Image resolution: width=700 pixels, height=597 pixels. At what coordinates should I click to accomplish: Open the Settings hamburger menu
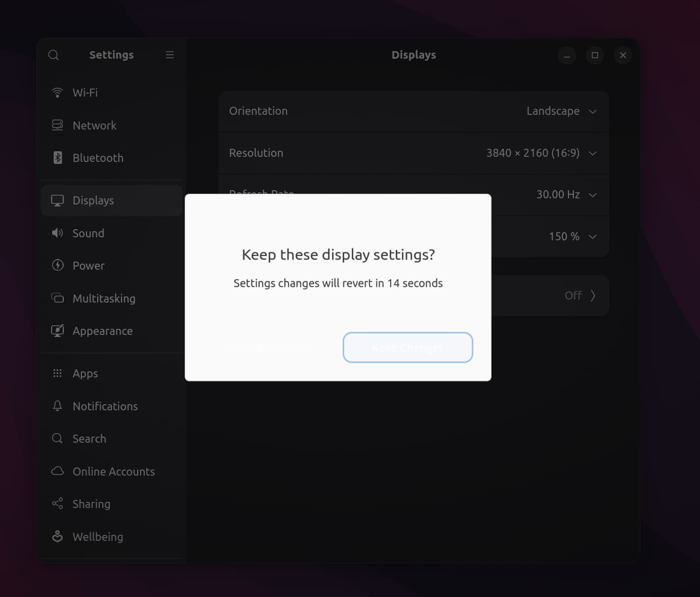(170, 55)
